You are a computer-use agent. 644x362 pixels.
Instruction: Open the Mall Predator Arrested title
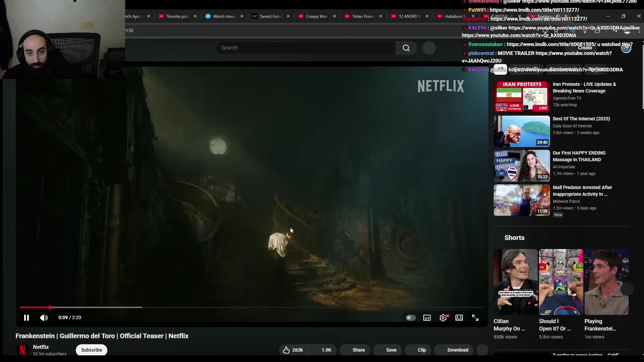click(583, 191)
